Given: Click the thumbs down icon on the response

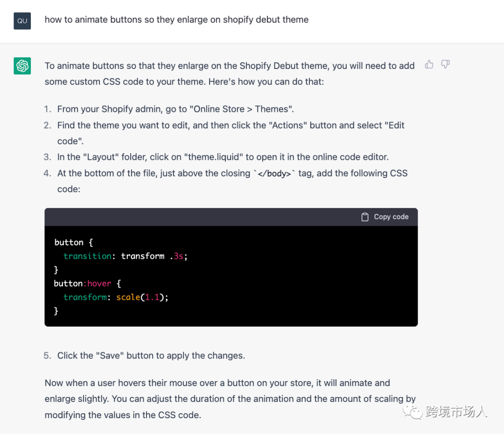Looking at the screenshot, I should 445,65.
